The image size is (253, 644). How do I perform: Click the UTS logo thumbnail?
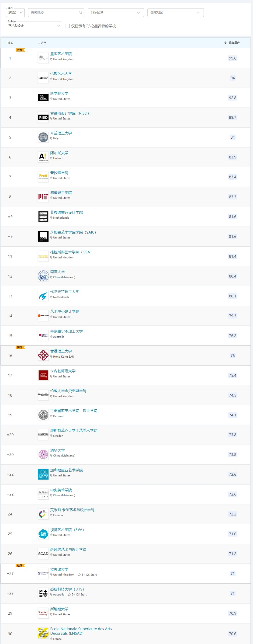pyautogui.click(x=43, y=593)
